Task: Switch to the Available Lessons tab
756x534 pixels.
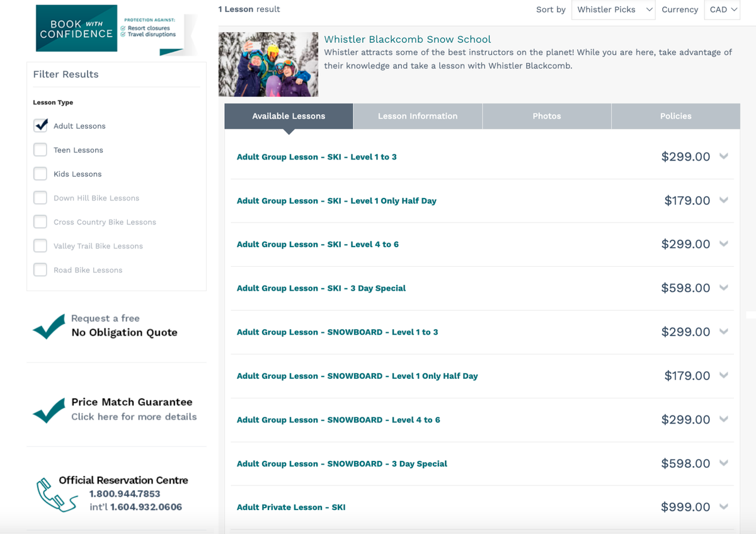Action: coord(289,116)
